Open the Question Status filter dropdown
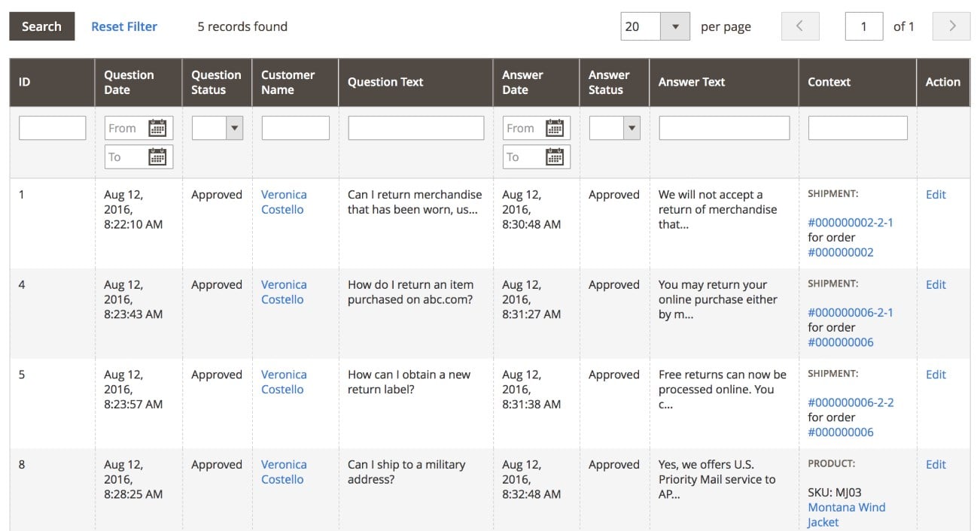Screen dimensions: 980x531 pos(218,128)
